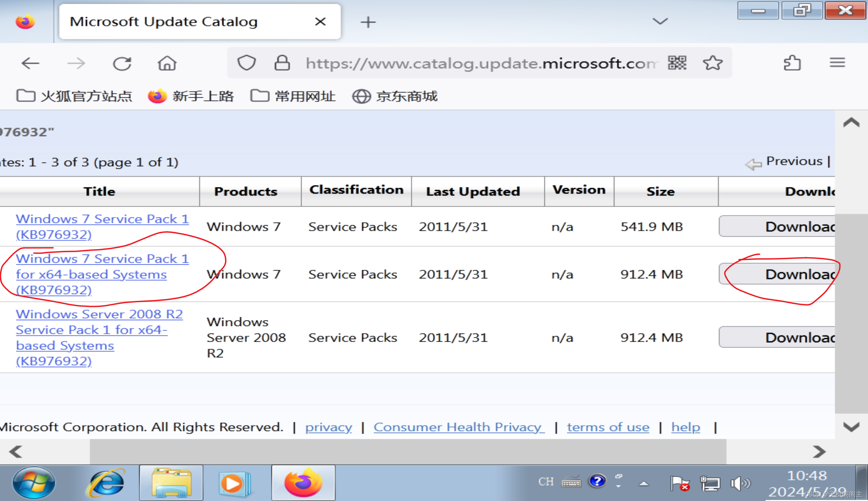Screen dimensions: 868x501
Task: Open the Firefox hamburger application menu
Action: coord(837,63)
